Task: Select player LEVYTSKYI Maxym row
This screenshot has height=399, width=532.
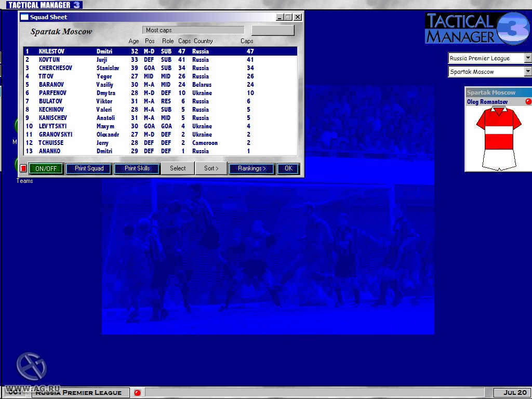Action: click(x=160, y=126)
